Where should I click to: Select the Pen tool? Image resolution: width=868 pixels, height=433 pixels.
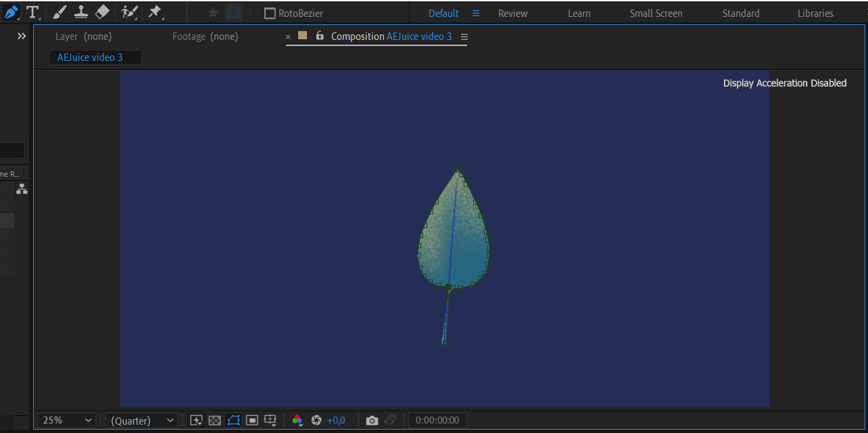(x=11, y=12)
